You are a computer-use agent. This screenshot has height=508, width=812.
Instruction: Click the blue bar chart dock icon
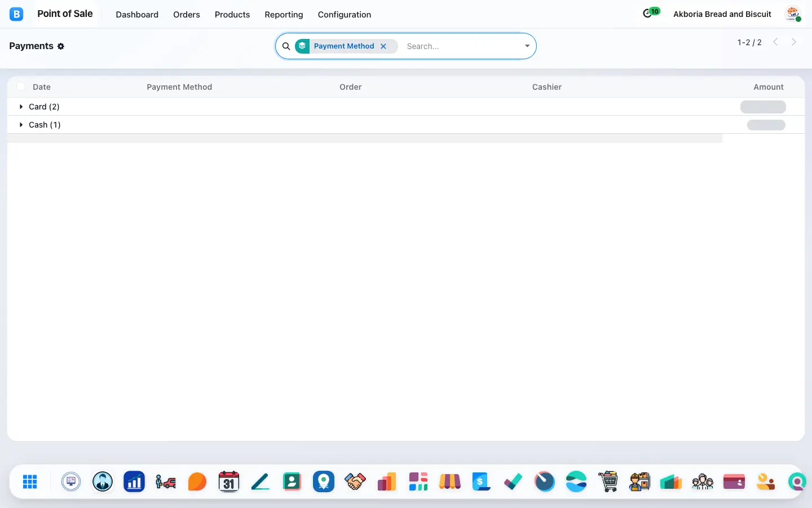click(x=134, y=481)
